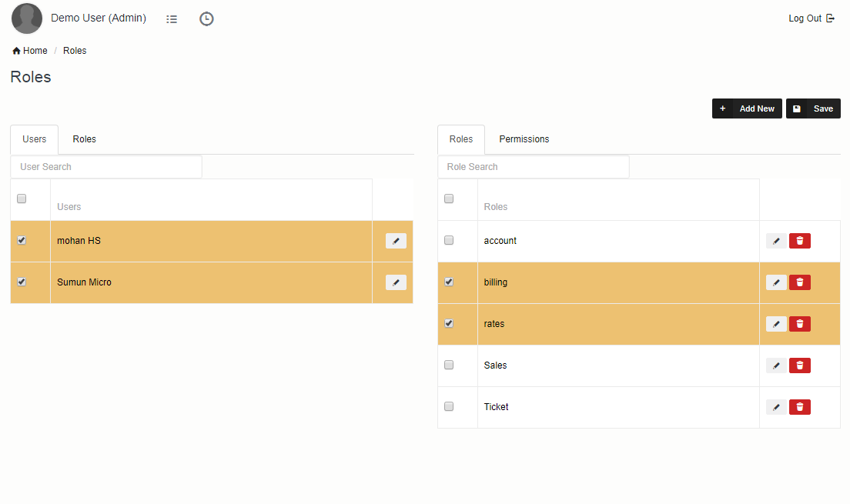Click the User Search input field
The image size is (850, 504).
point(106,167)
